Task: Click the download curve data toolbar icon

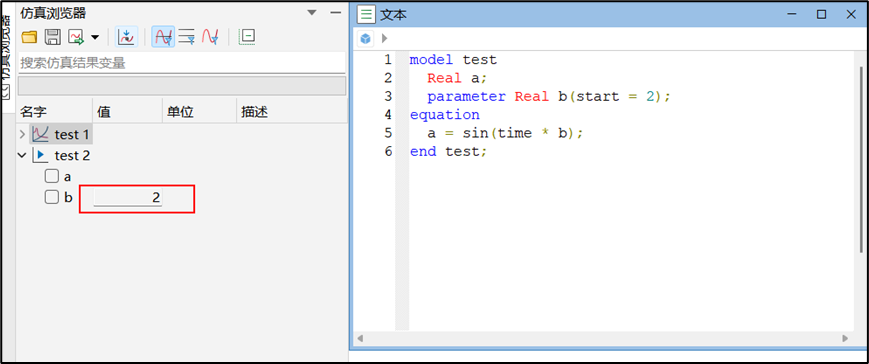Action: pyautogui.click(x=127, y=37)
